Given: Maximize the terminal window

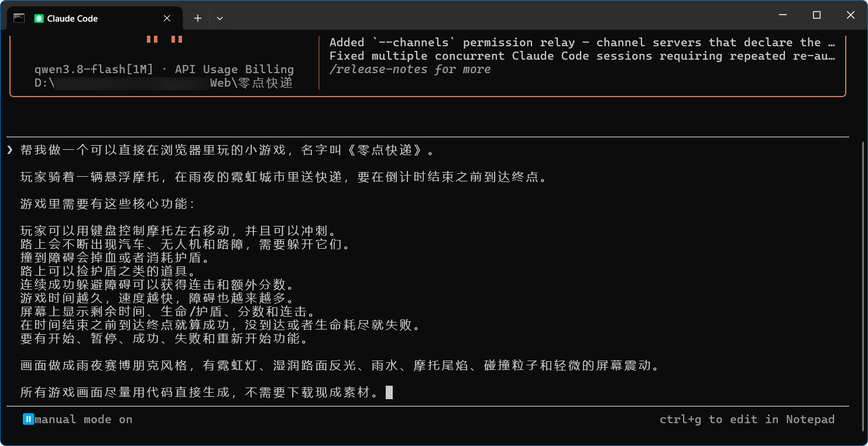Looking at the screenshot, I should pyautogui.click(x=816, y=15).
